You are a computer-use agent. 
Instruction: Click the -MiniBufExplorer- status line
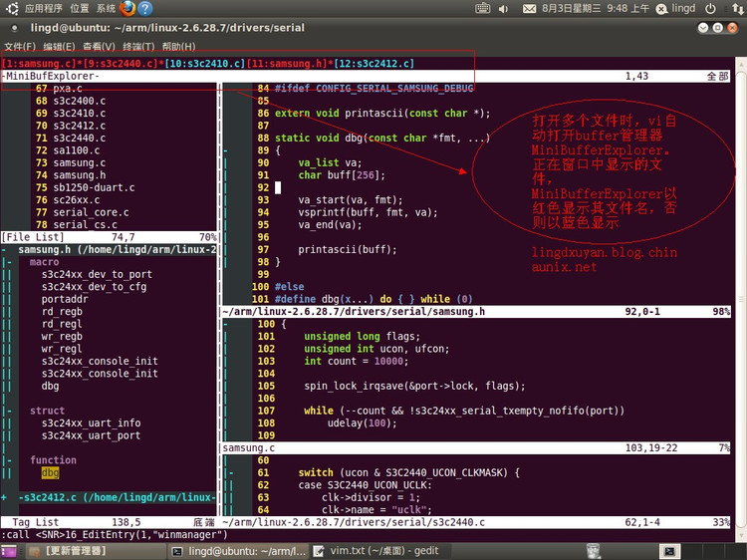click(366, 77)
